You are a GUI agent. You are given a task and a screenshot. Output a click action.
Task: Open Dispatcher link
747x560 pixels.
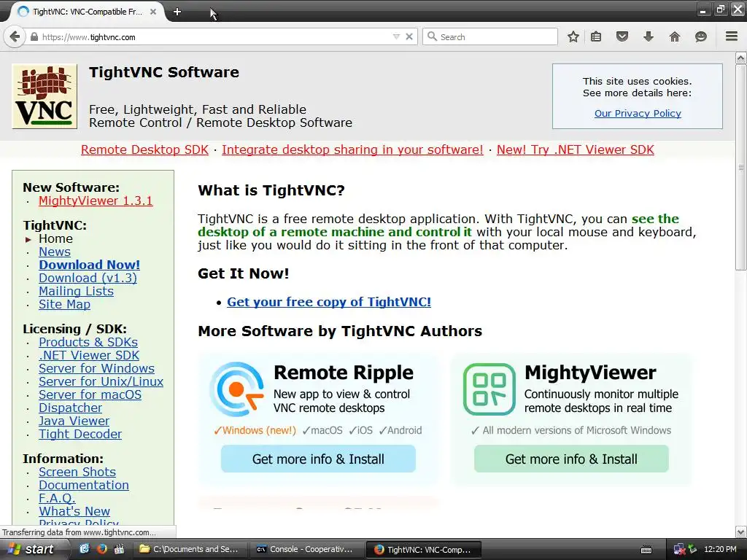71,408
